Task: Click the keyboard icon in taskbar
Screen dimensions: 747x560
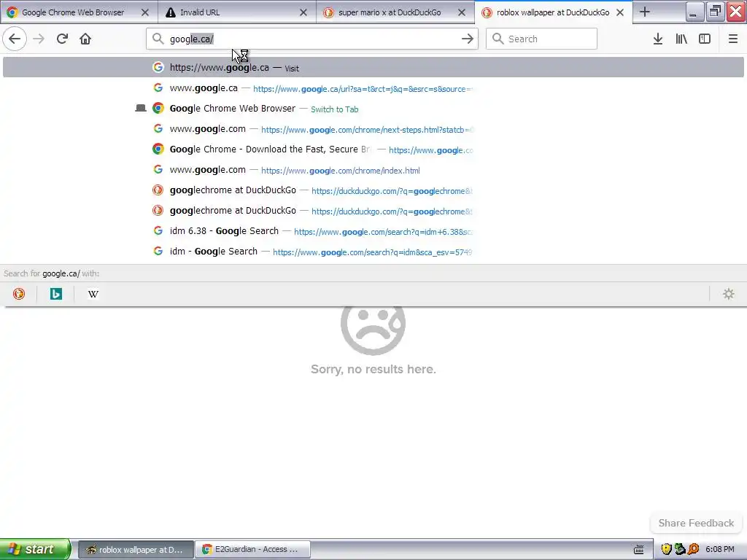Action: tap(639, 550)
